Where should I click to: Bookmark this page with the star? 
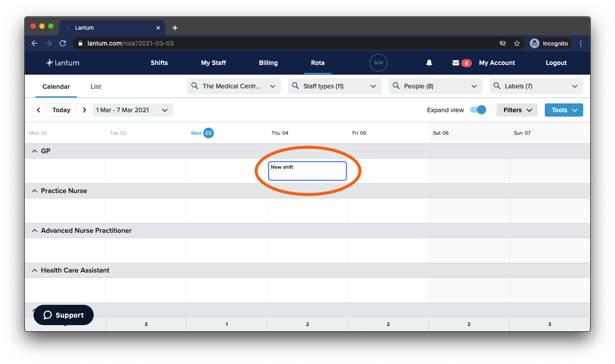pyautogui.click(x=516, y=43)
